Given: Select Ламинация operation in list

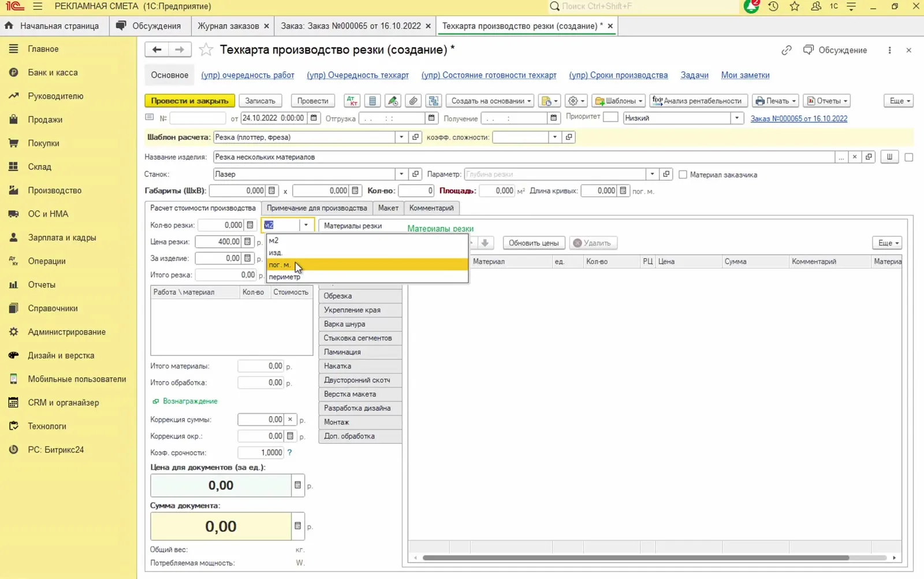Looking at the screenshot, I should [360, 352].
